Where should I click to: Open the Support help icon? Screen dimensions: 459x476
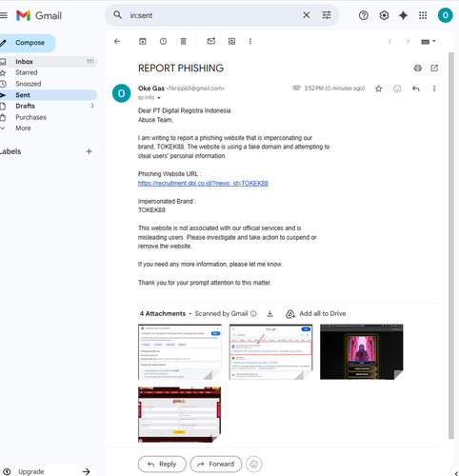coord(364,15)
